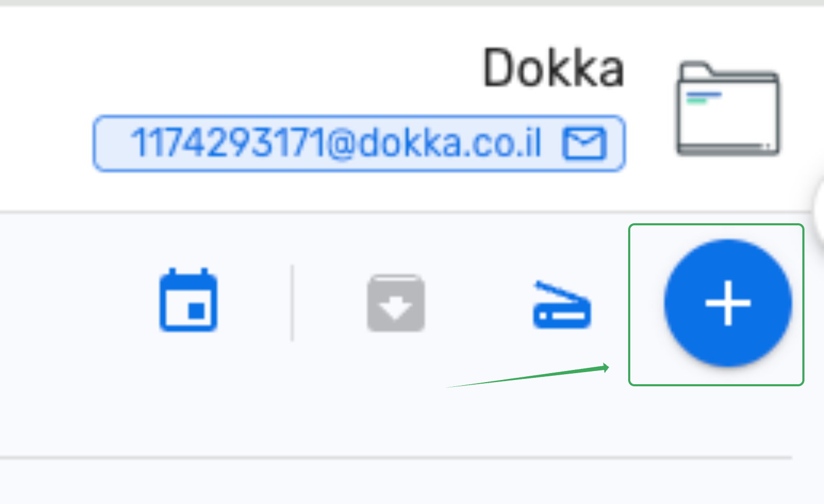Click the vertical divider after the calendar icon
Screen dimensions: 824x504
[x=292, y=303]
